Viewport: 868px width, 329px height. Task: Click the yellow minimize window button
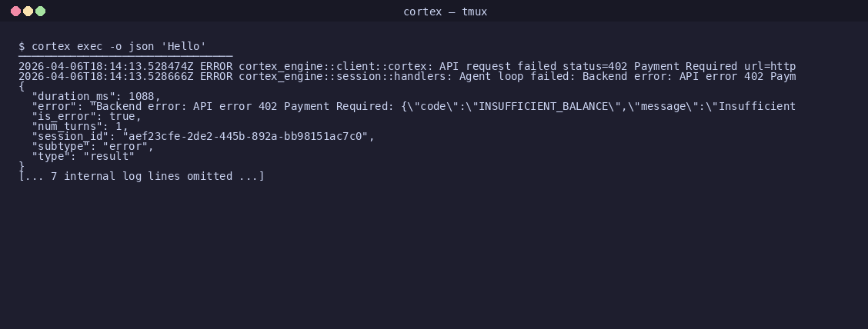[x=28, y=11]
